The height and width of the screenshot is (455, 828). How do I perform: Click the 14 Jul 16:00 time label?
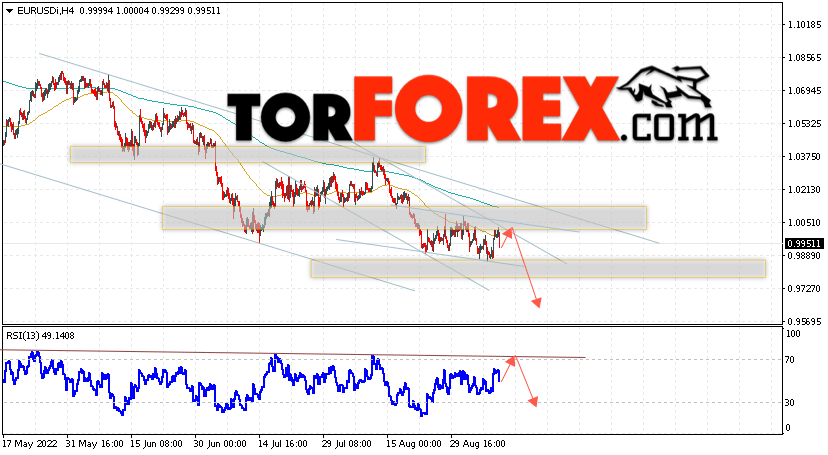[283, 444]
